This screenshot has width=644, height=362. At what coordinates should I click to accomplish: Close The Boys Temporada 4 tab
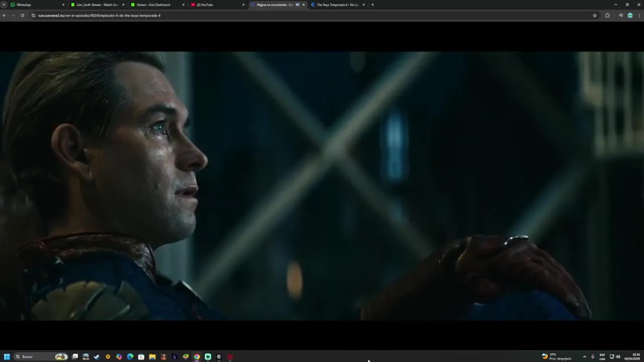(x=363, y=5)
